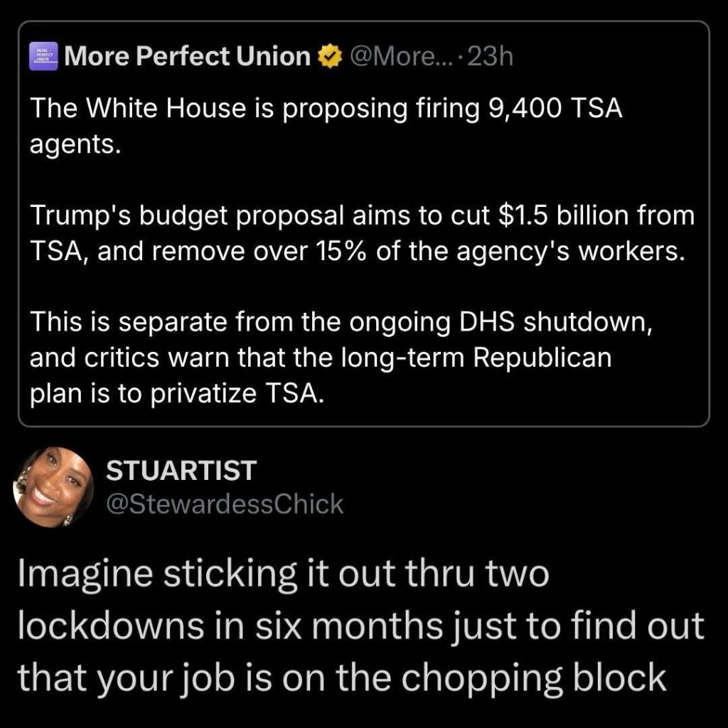
Task: Open the @StewardessChick handle
Action: pyautogui.click(x=224, y=504)
